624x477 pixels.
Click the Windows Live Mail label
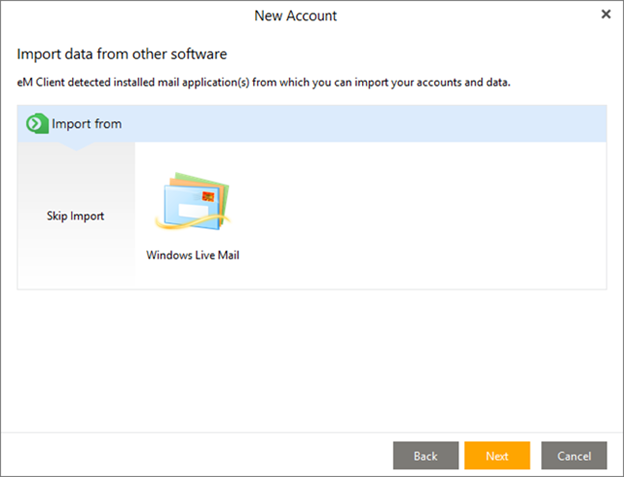192,255
